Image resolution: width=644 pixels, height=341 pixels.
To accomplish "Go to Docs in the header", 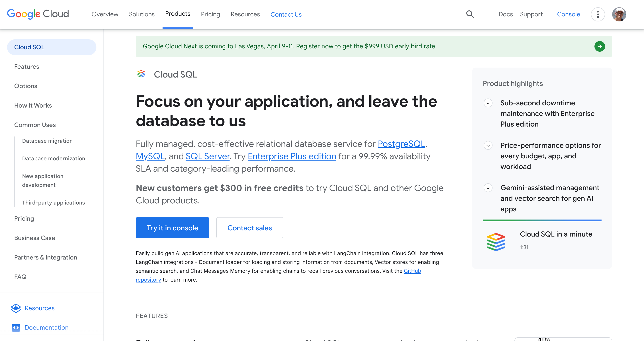I will click(x=506, y=14).
